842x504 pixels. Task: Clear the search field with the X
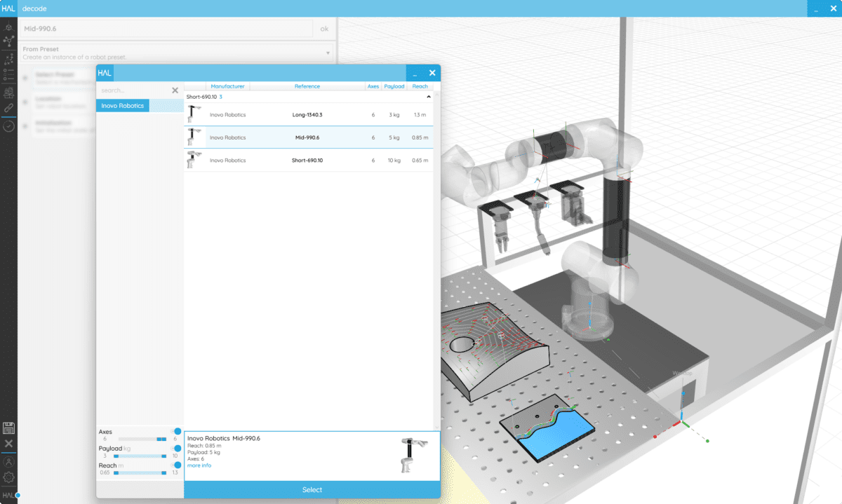(175, 90)
